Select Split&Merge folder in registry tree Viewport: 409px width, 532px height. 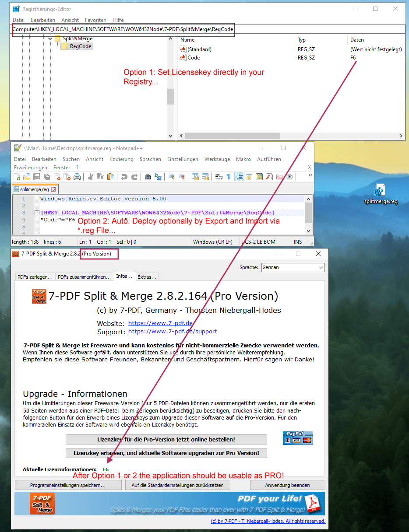(78, 38)
